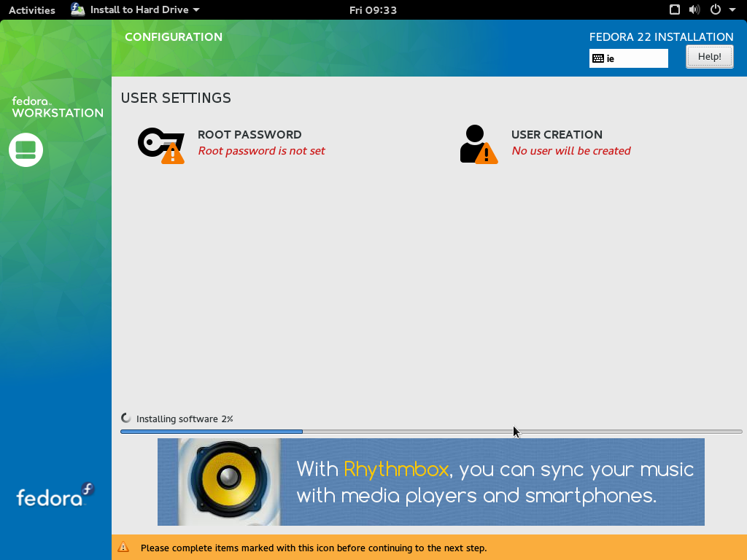Click the Help! button
The width and height of the screenshot is (747, 560).
[709, 57]
